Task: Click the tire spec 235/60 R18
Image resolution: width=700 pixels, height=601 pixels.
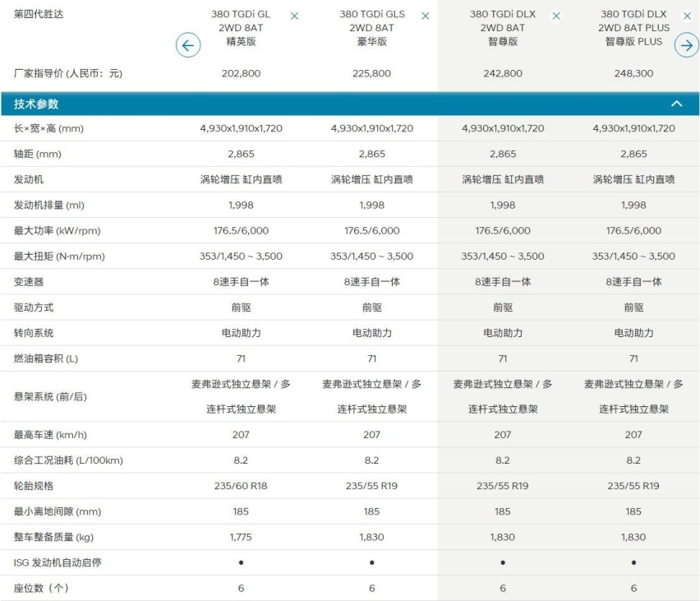Action: click(241, 486)
